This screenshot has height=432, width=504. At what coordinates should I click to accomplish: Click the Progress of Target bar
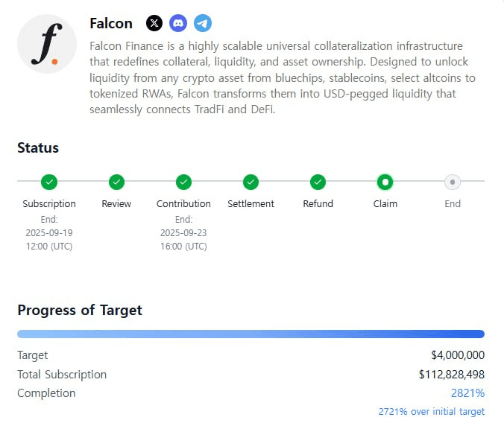pos(251,334)
